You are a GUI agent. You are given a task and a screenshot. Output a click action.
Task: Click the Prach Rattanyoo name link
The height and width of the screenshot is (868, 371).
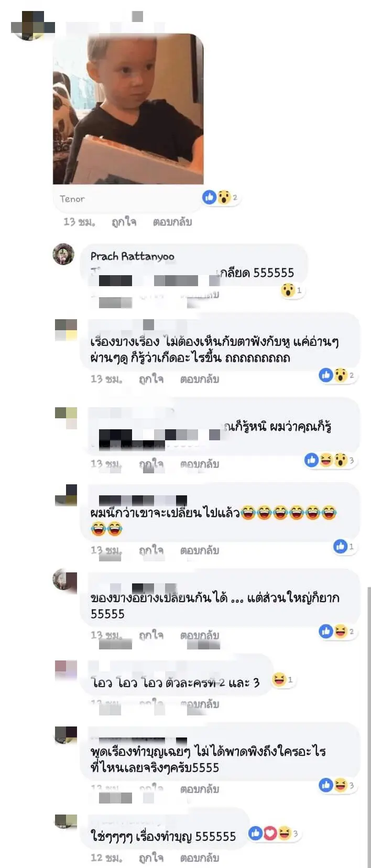coord(132,256)
